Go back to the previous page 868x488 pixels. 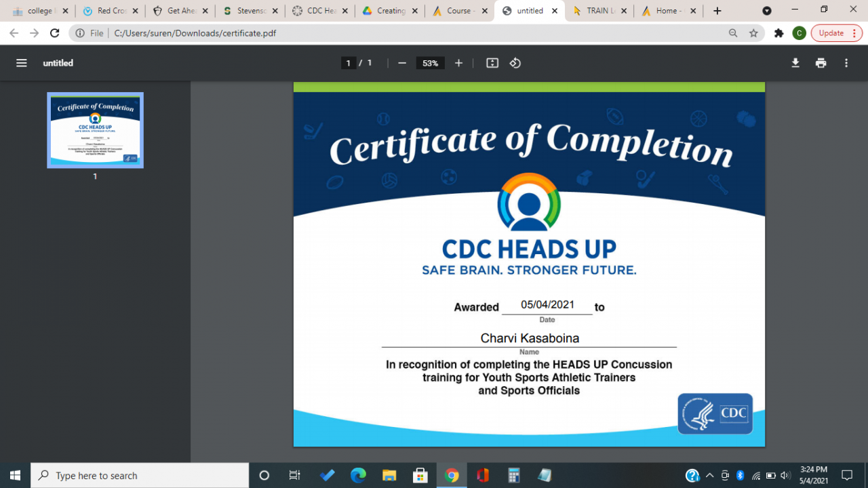click(14, 33)
